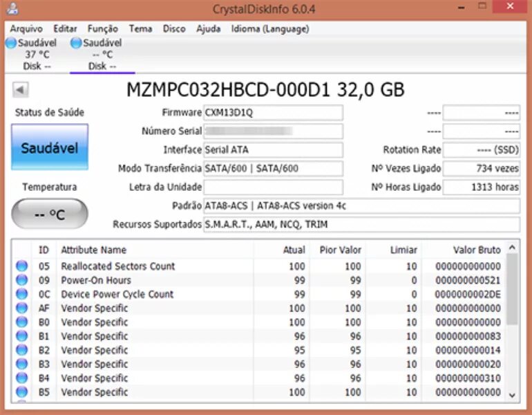Screen dimensions: 532x415
Task: Click the Modo Transferência field SATA/600
Action: pos(273,169)
